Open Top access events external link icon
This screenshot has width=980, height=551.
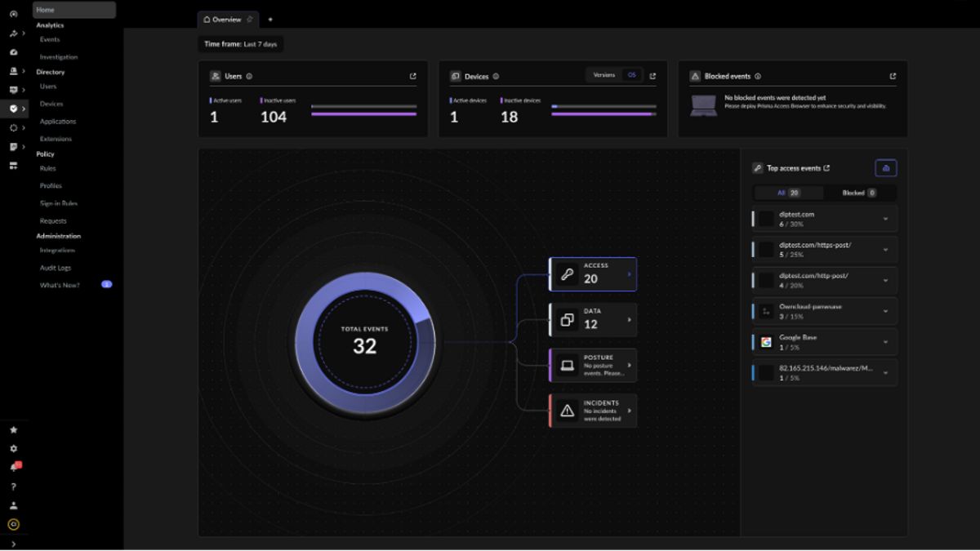coord(827,168)
